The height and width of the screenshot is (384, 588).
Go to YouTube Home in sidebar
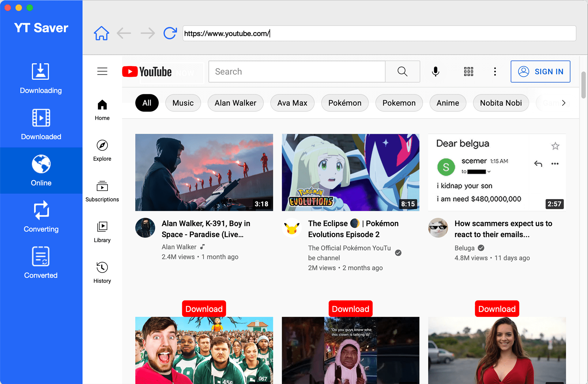click(x=102, y=110)
